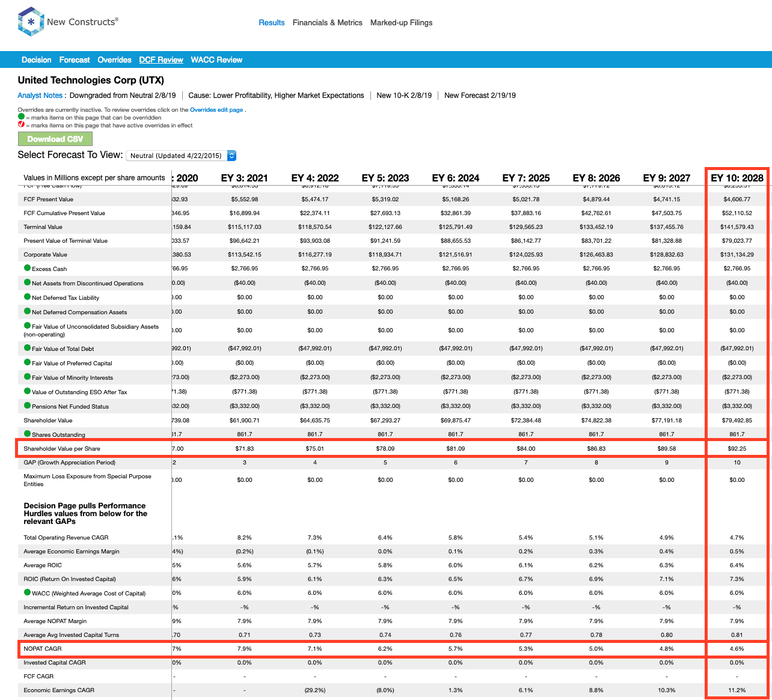
Task: Go to the Forecast page
Action: [x=75, y=60]
